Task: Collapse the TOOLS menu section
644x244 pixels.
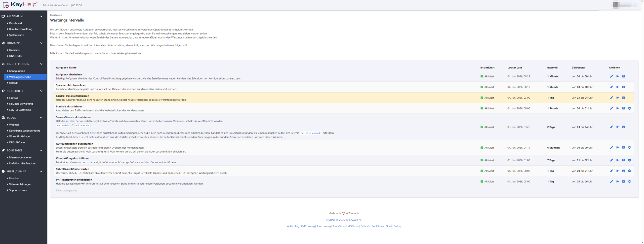Action: tap(41, 118)
